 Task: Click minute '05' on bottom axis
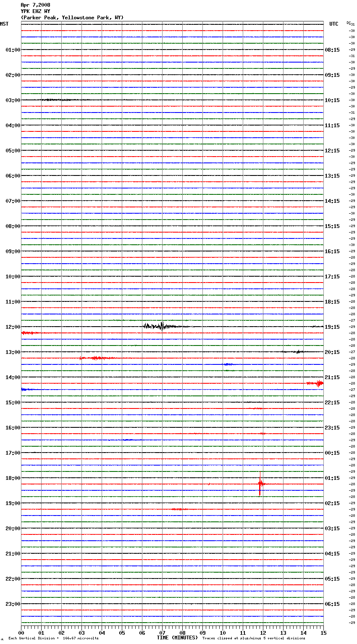122,632
